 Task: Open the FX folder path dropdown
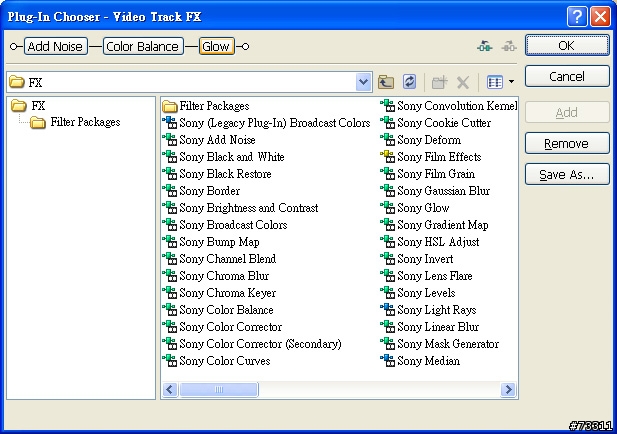click(364, 82)
